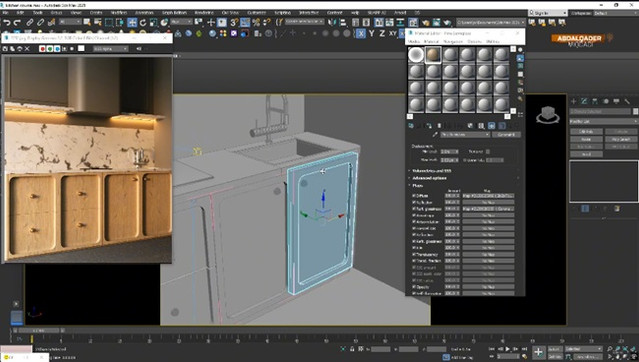Viewport: 639px width, 362px height.
Task: Open Material Editor Utilities menu
Action: (x=493, y=42)
